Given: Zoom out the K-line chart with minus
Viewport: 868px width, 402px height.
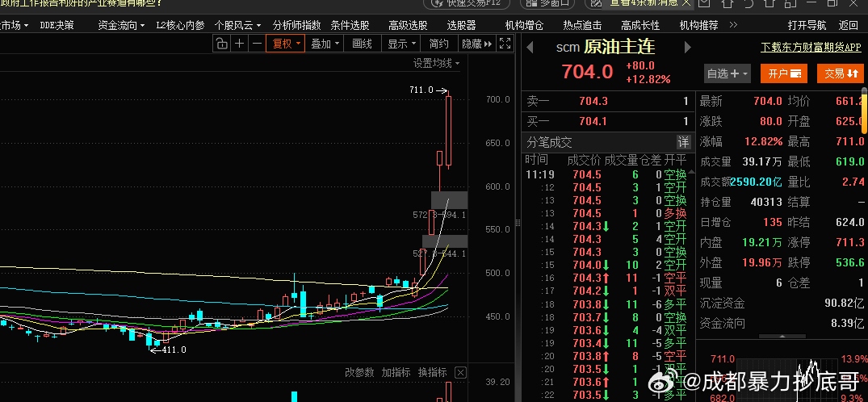Looking at the screenshot, I should click(257, 44).
